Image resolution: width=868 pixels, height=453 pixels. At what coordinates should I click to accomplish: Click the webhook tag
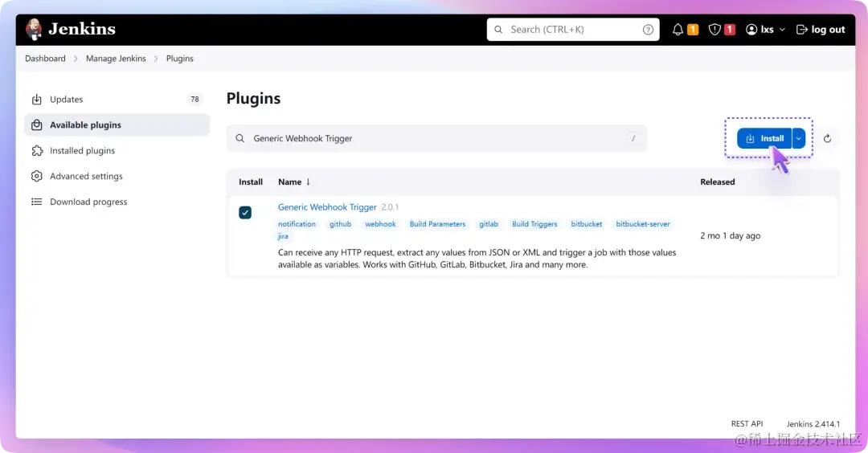click(380, 224)
